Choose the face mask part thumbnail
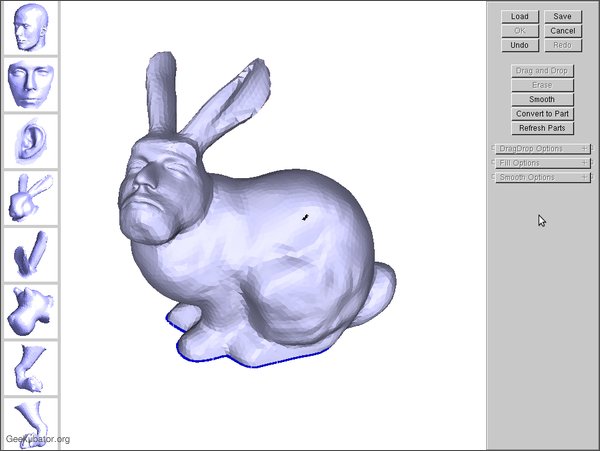The image size is (600, 451). coord(31,85)
